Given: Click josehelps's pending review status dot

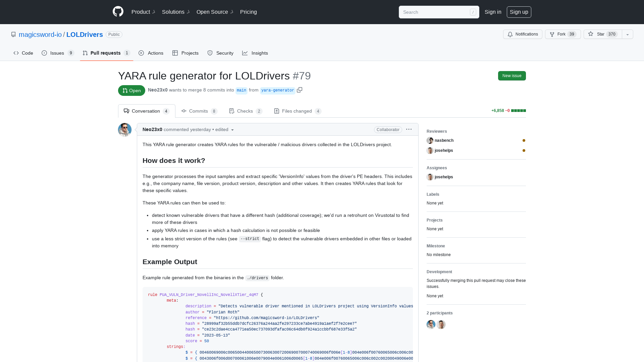Looking at the screenshot, I should [524, 150].
